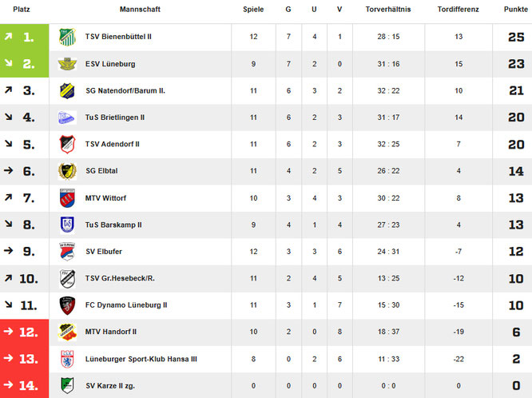
Task: Click the TuS Brietlingen II logo
Action: [x=66, y=117]
